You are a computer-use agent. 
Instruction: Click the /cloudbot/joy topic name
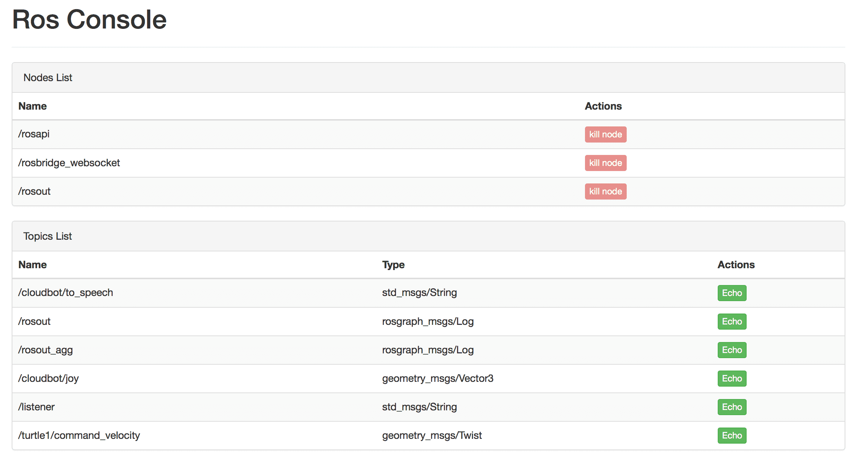coord(48,379)
